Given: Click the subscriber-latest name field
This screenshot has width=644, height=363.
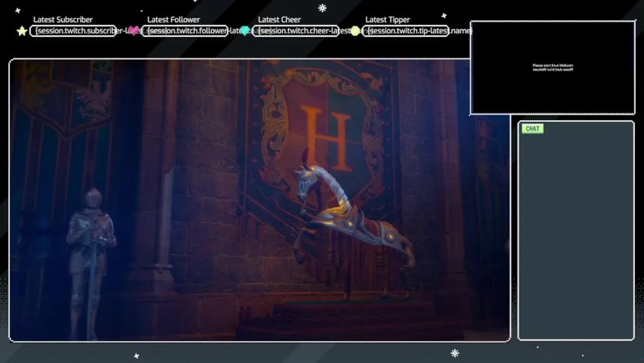Looking at the screenshot, I should click(74, 31).
